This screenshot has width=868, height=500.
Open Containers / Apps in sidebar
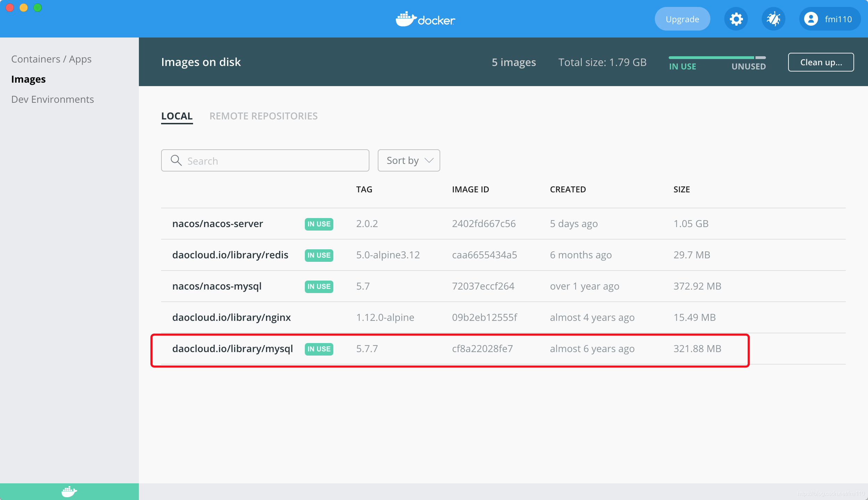click(51, 59)
